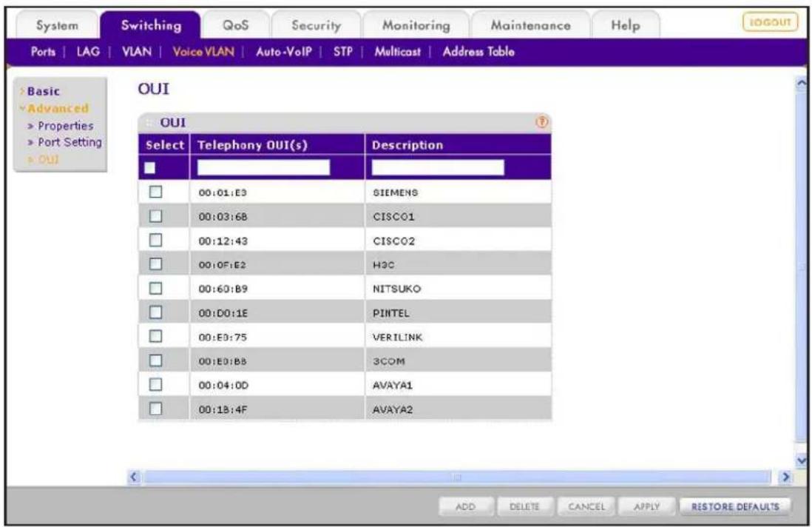Click the horizontal scrollbar track
Viewport: 812px width, 527px height.
point(457,477)
